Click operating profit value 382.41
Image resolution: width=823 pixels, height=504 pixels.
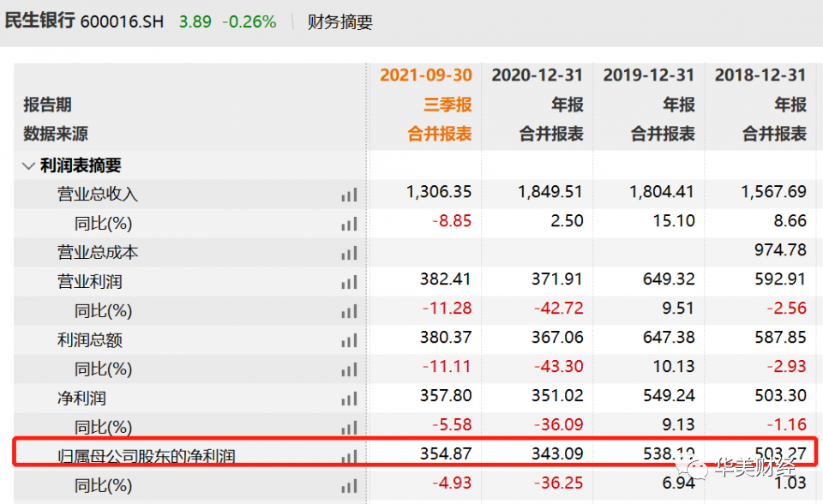[445, 279]
